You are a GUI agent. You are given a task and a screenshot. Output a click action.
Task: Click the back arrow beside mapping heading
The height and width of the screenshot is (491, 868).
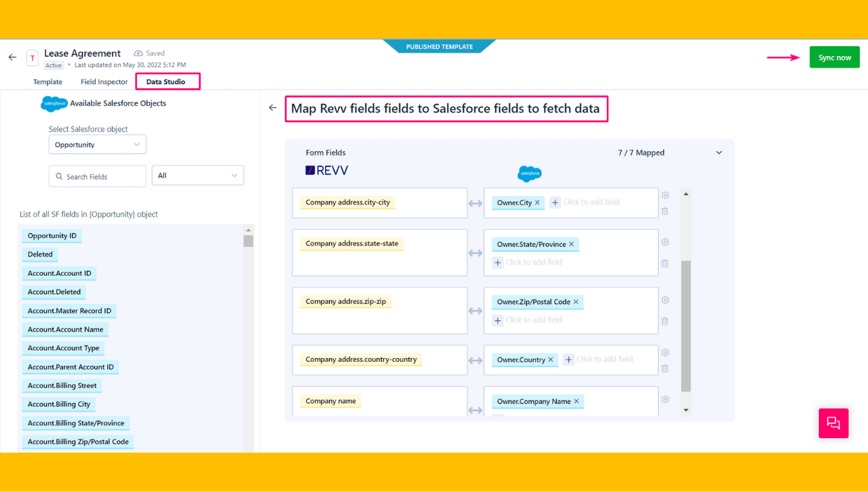pyautogui.click(x=272, y=108)
